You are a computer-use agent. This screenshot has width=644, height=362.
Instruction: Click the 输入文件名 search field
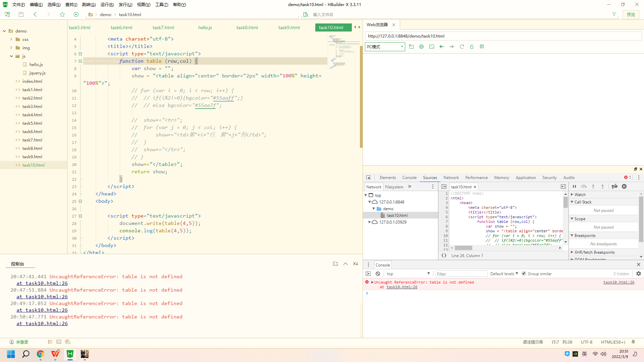click(460, 15)
